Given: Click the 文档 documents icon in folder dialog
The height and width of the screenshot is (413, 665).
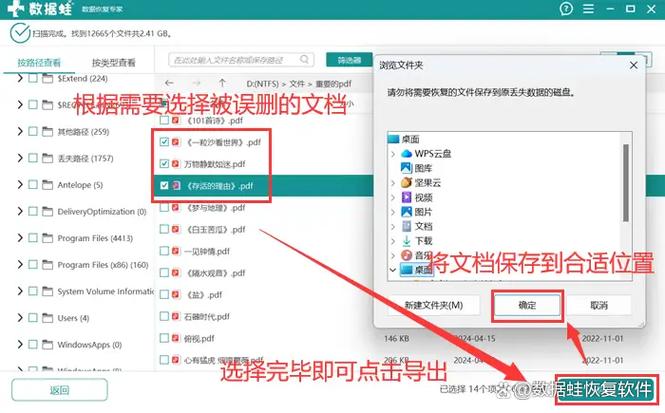Looking at the screenshot, I should click(x=406, y=226).
